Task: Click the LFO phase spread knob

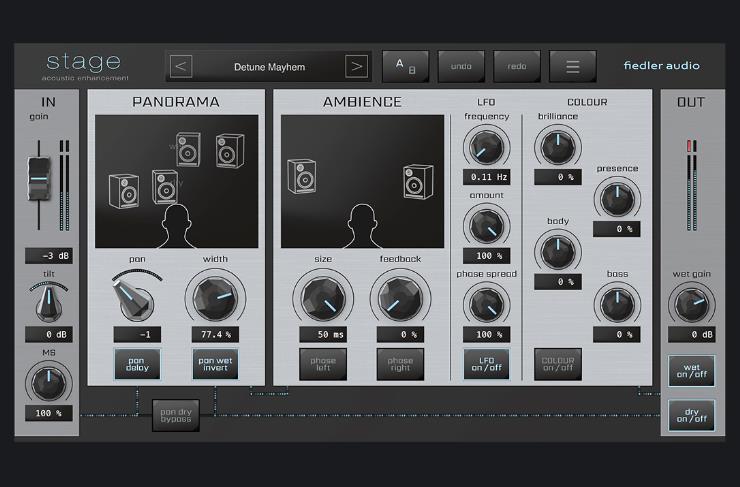Action: (487, 305)
